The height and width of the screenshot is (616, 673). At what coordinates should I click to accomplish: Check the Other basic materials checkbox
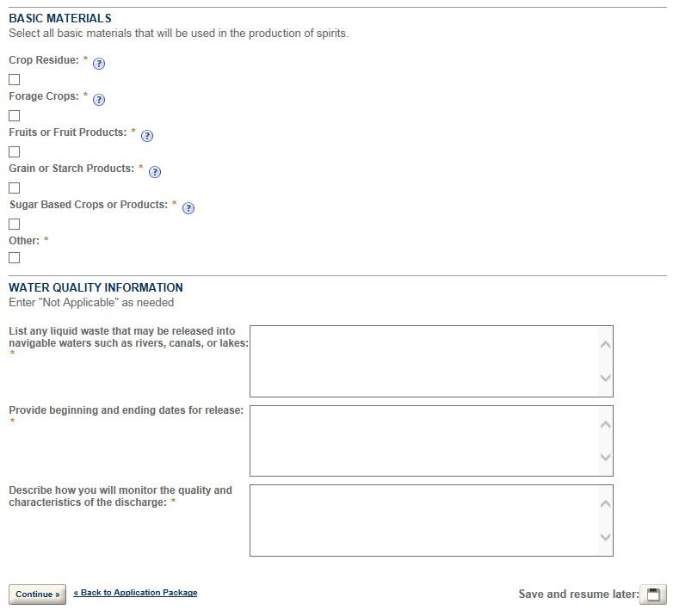pos(15,258)
